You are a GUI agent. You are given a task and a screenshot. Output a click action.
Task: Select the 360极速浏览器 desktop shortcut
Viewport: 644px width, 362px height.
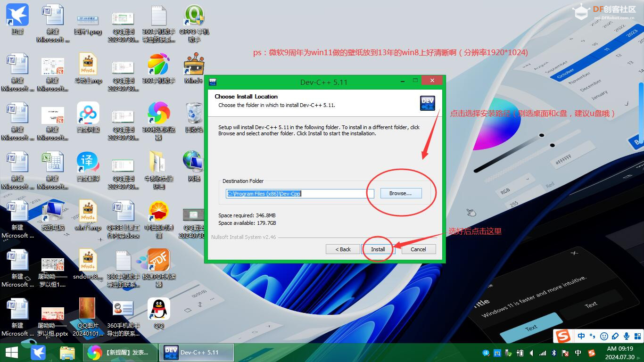coord(159,121)
